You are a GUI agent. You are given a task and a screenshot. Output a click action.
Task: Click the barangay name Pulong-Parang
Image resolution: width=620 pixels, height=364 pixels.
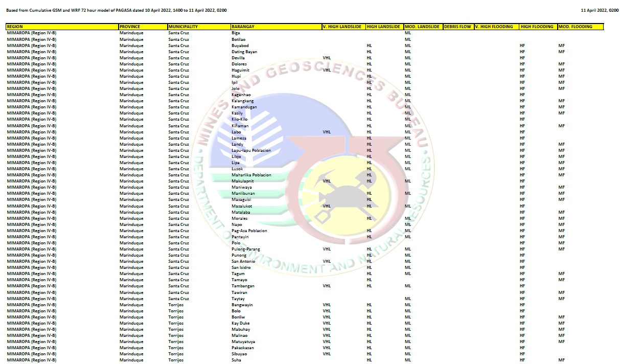click(x=246, y=249)
